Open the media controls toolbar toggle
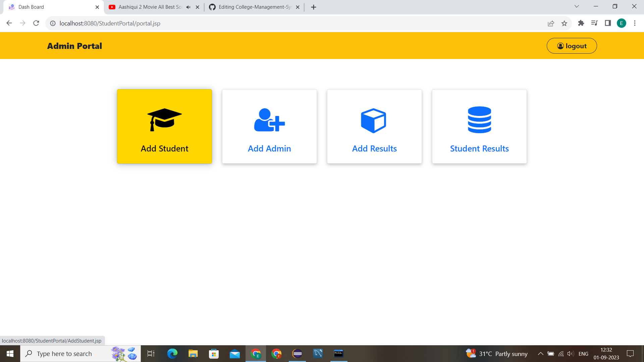644x362 pixels. 594,23
